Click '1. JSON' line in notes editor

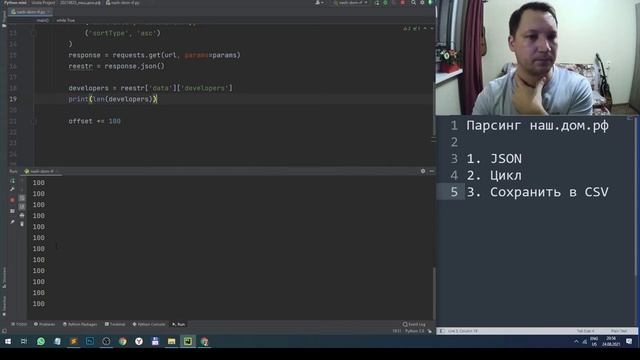coord(494,159)
